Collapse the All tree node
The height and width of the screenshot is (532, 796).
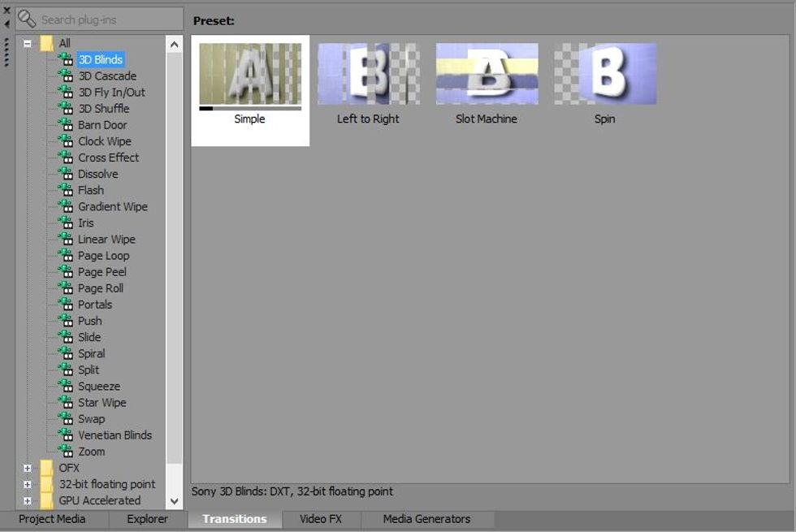[x=29, y=42]
